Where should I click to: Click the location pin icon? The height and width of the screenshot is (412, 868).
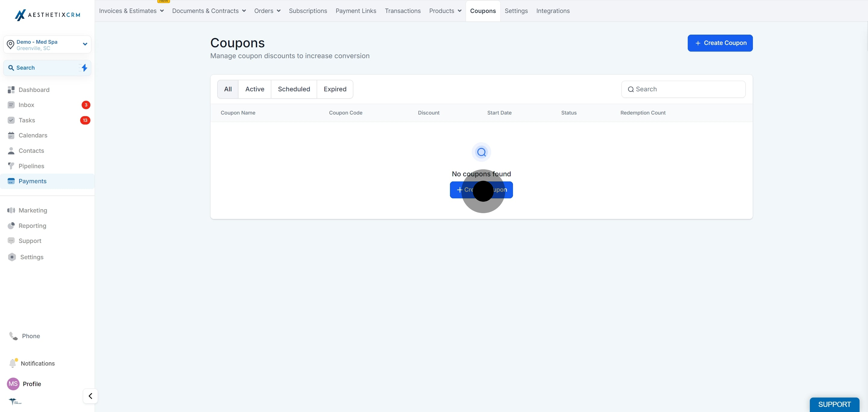pos(11,45)
